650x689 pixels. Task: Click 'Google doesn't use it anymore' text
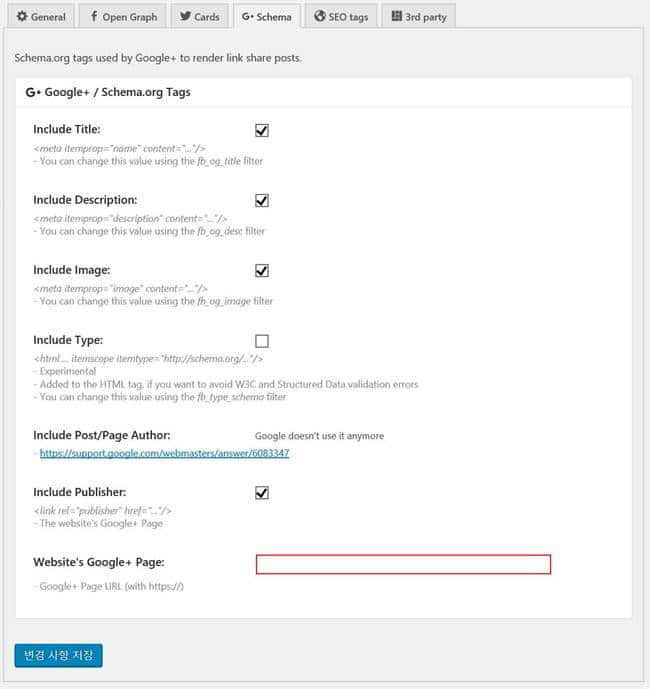click(320, 436)
